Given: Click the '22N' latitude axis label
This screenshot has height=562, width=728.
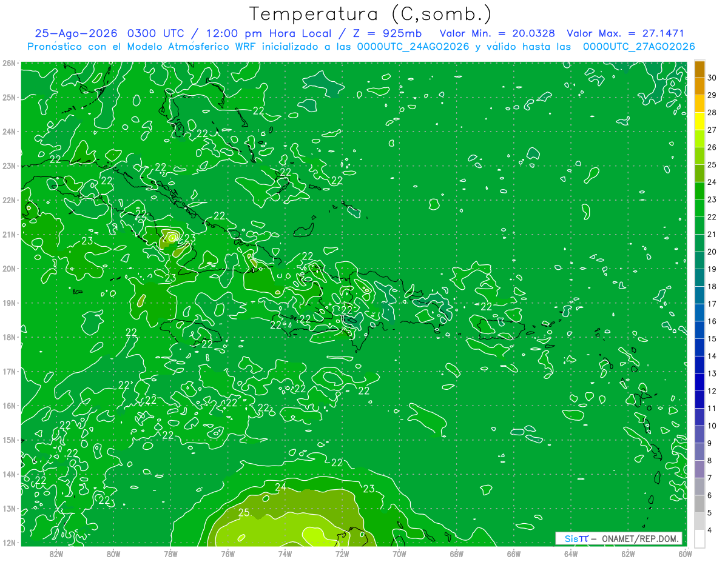Looking at the screenshot, I should point(8,200).
